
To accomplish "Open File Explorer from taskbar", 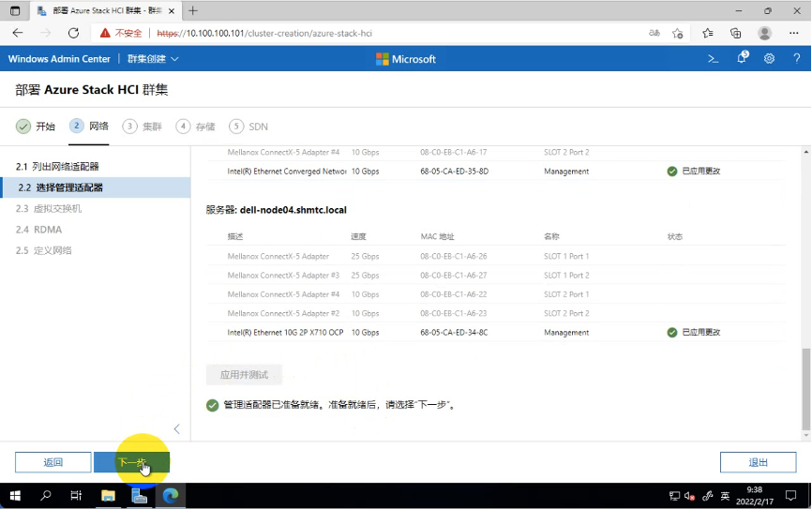I will pyautogui.click(x=108, y=496).
